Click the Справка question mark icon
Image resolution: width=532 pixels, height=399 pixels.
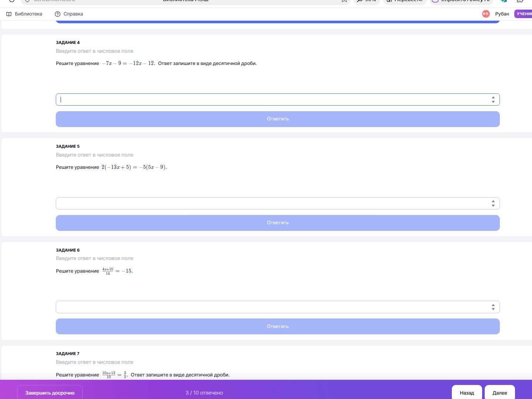point(57,14)
